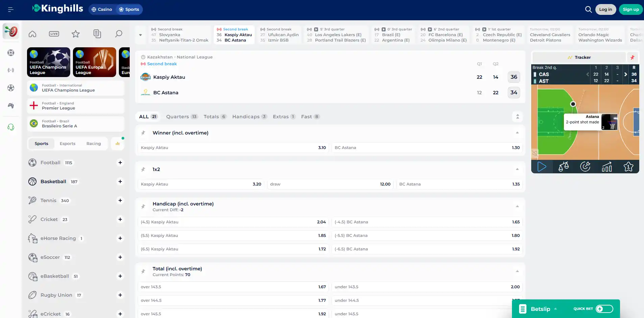Image resolution: width=644 pixels, height=318 pixels.
Task: Open the bet history document icon
Action: (x=97, y=34)
